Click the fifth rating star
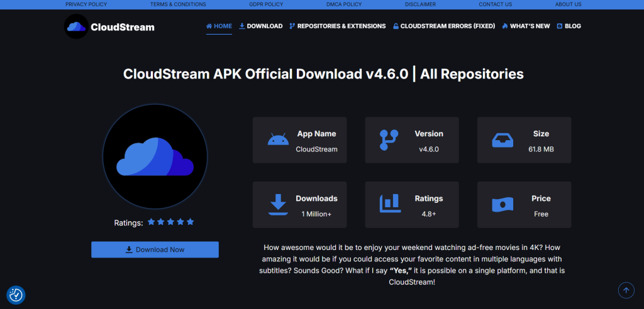644x309 pixels. [190, 222]
